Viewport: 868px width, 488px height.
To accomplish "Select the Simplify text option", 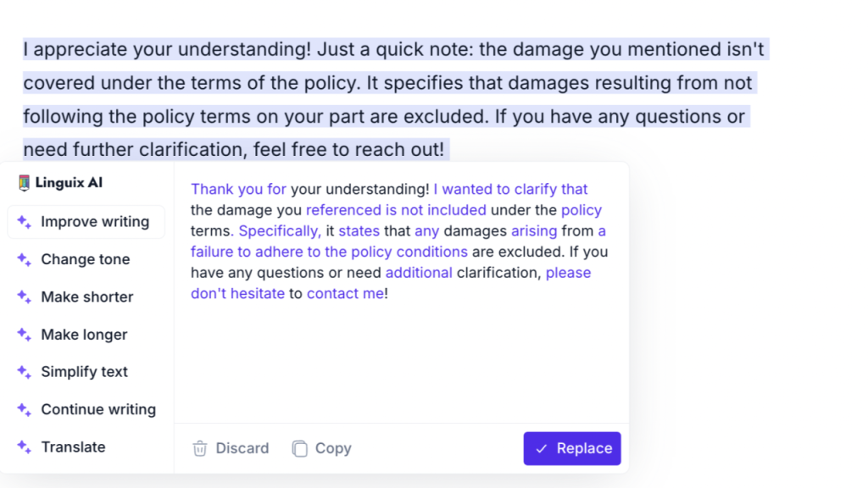I will [86, 372].
